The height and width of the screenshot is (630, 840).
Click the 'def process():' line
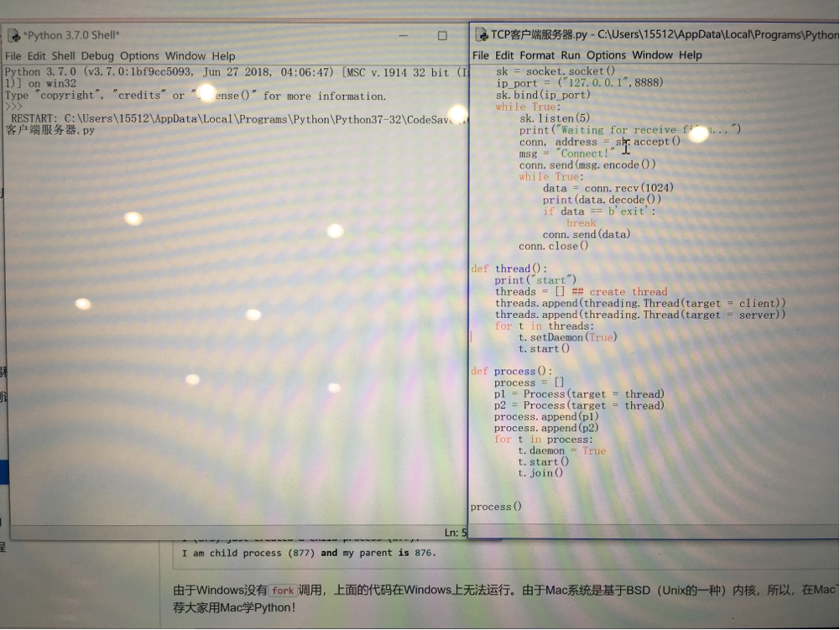pyautogui.click(x=512, y=372)
